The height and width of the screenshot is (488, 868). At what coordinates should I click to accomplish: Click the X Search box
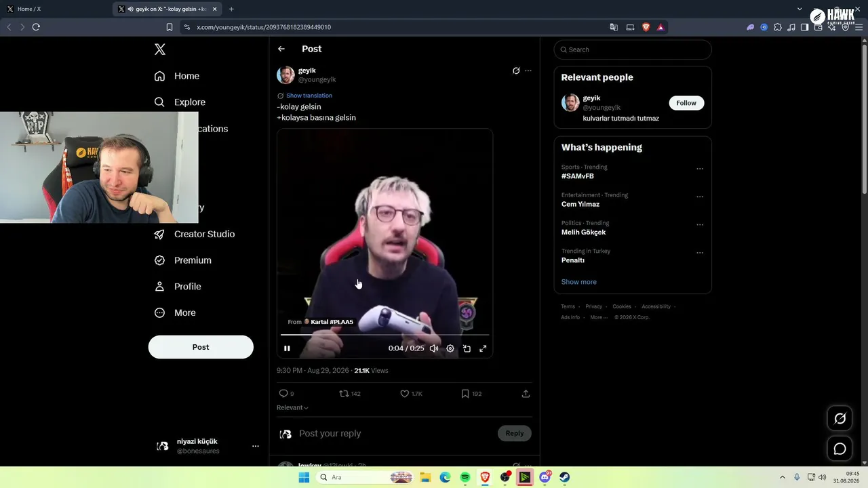coord(633,49)
